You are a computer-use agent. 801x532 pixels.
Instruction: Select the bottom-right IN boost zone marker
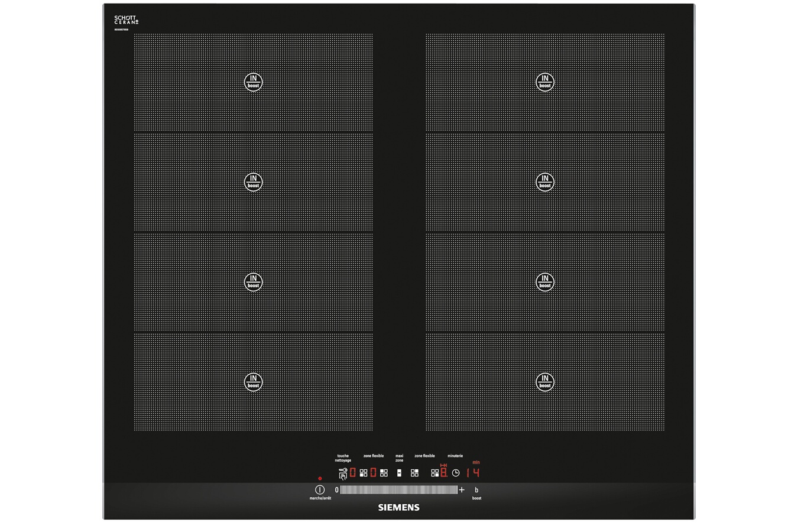point(544,382)
